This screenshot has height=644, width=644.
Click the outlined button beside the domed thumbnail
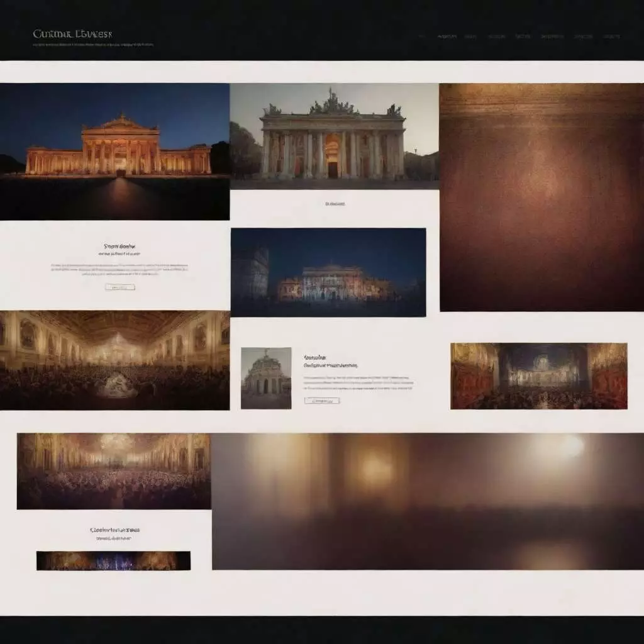pyautogui.click(x=322, y=401)
